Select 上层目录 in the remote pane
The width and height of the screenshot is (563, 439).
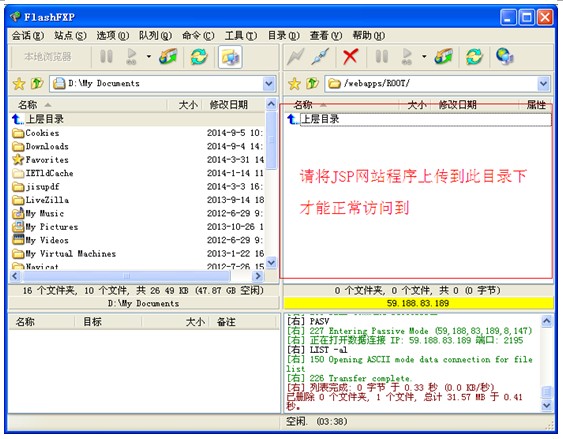pyautogui.click(x=419, y=119)
